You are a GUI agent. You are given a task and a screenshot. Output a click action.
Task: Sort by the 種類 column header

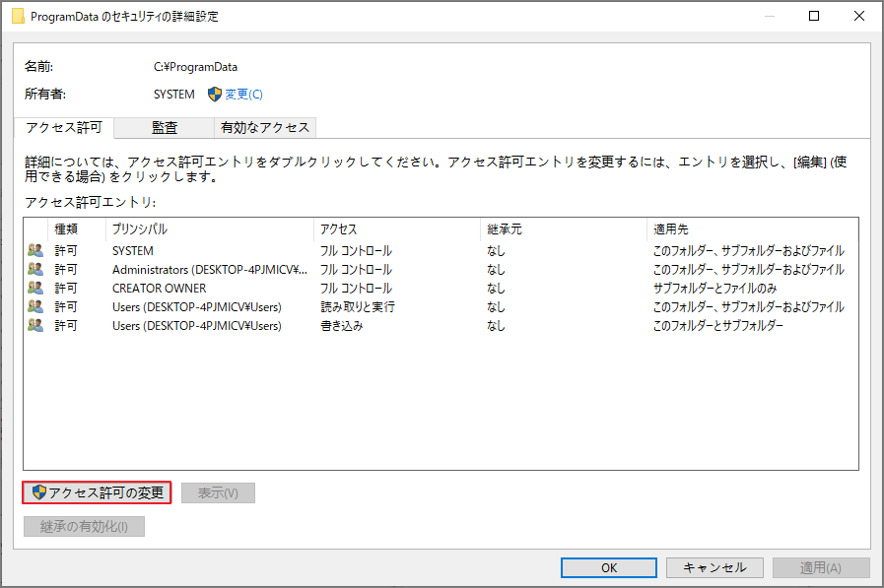pos(77,229)
